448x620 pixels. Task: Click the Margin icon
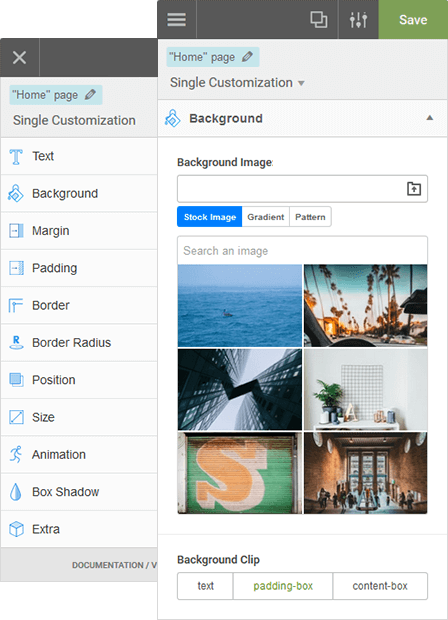tap(16, 231)
